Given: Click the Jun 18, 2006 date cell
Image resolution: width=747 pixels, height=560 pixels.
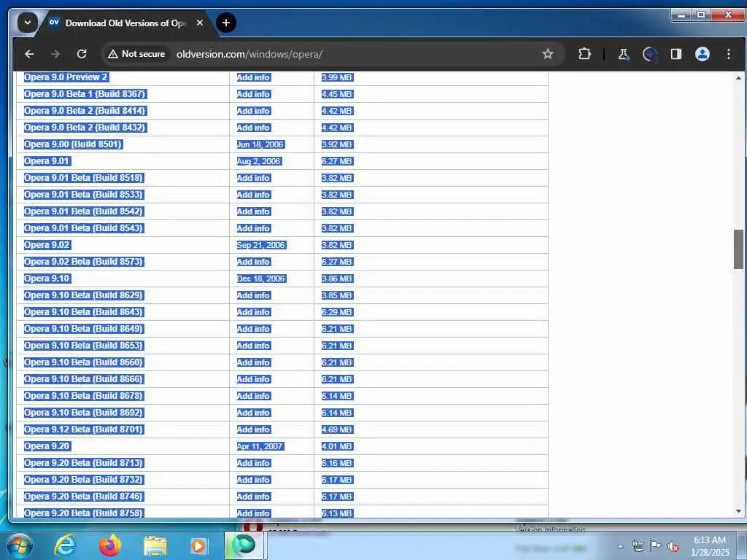Looking at the screenshot, I should click(260, 144).
